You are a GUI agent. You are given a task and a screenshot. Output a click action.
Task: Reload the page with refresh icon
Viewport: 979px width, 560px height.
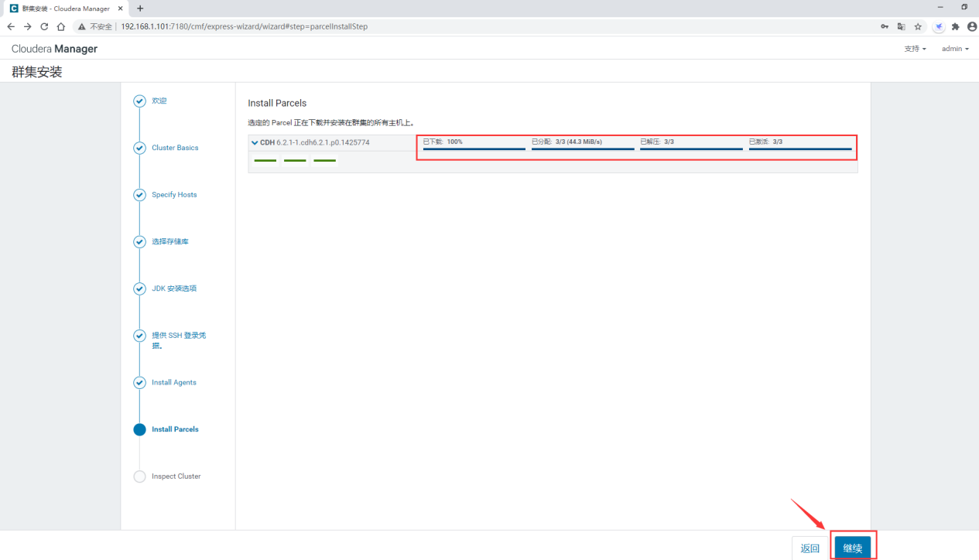44,26
